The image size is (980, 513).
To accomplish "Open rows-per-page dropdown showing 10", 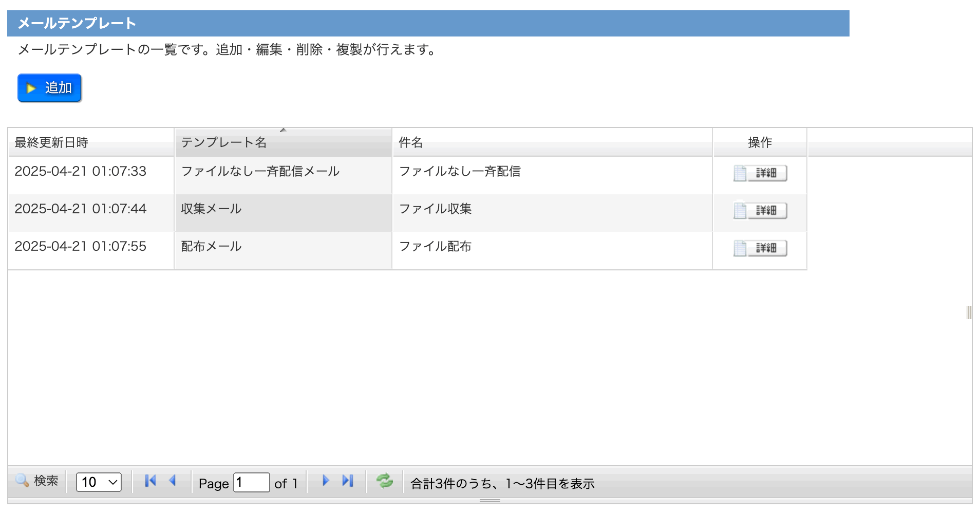I will [99, 482].
